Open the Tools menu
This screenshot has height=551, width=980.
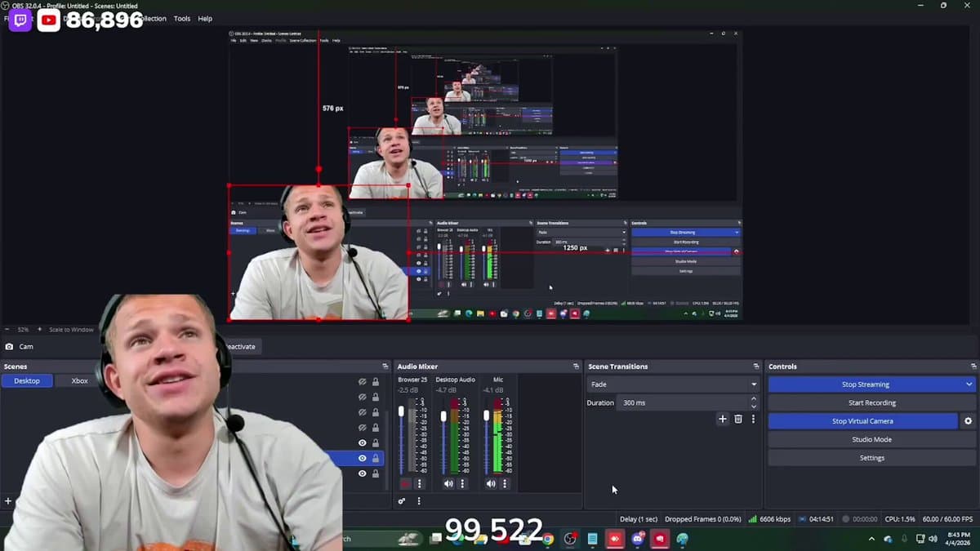tap(181, 19)
